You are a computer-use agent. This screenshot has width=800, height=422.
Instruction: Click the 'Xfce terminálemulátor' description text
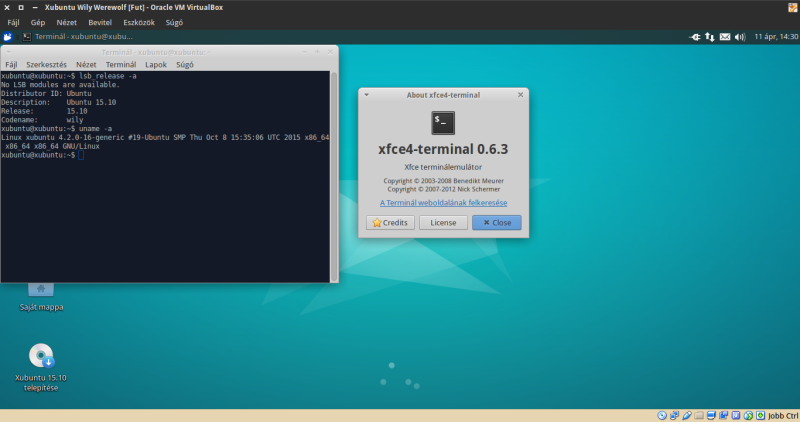pyautogui.click(x=443, y=167)
